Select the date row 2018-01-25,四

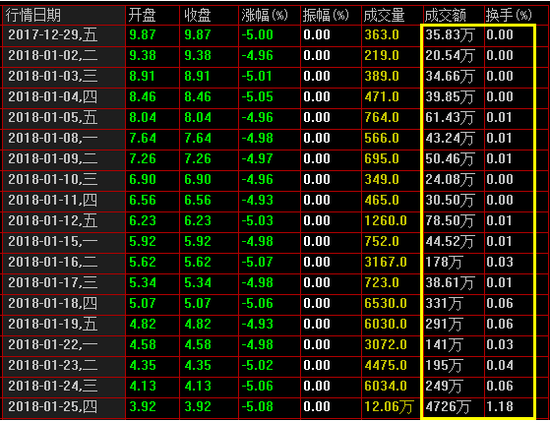tap(53, 407)
